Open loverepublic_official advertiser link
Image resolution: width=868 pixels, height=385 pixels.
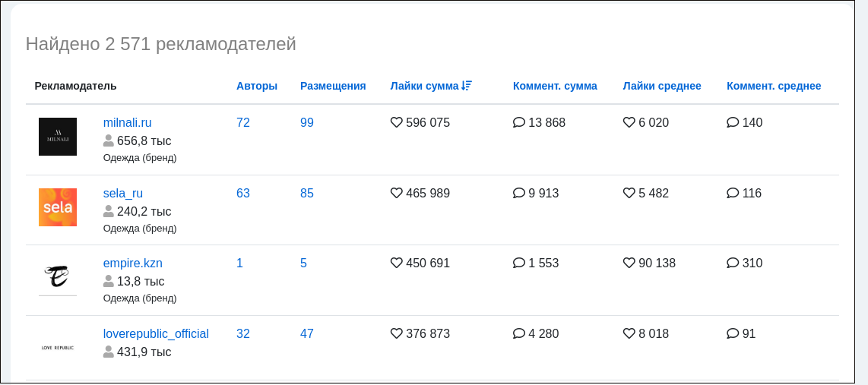(x=156, y=333)
